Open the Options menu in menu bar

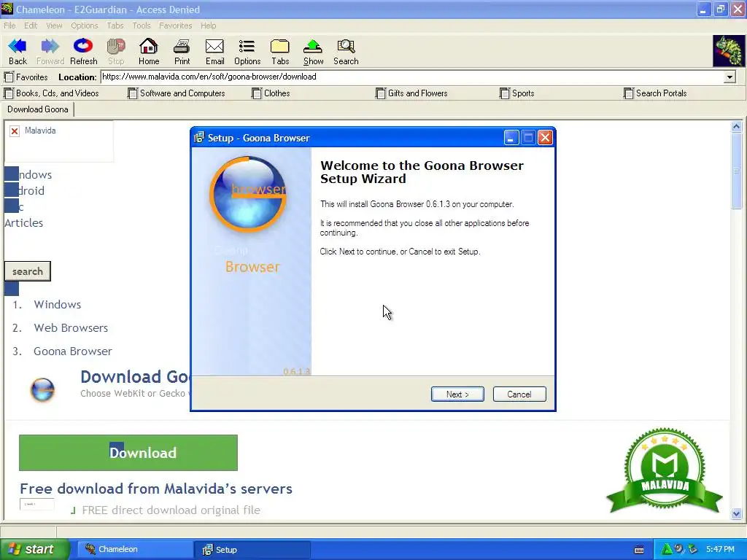coord(85,26)
